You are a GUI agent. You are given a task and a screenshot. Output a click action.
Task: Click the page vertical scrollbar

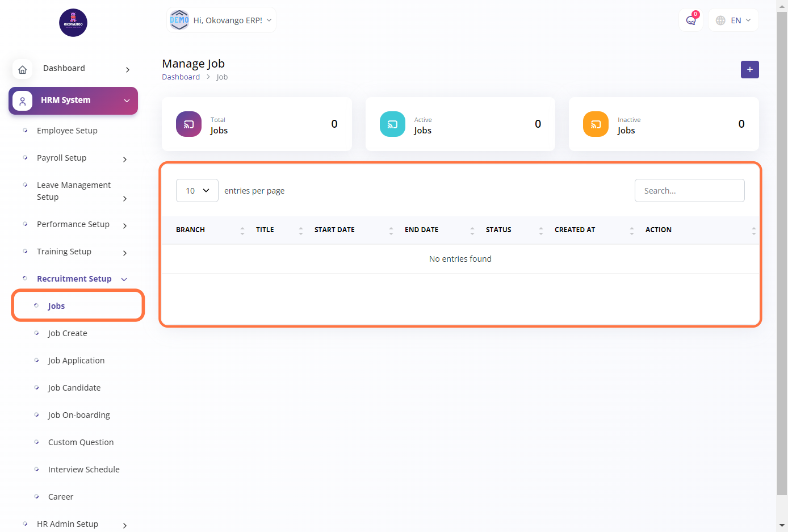click(782, 255)
